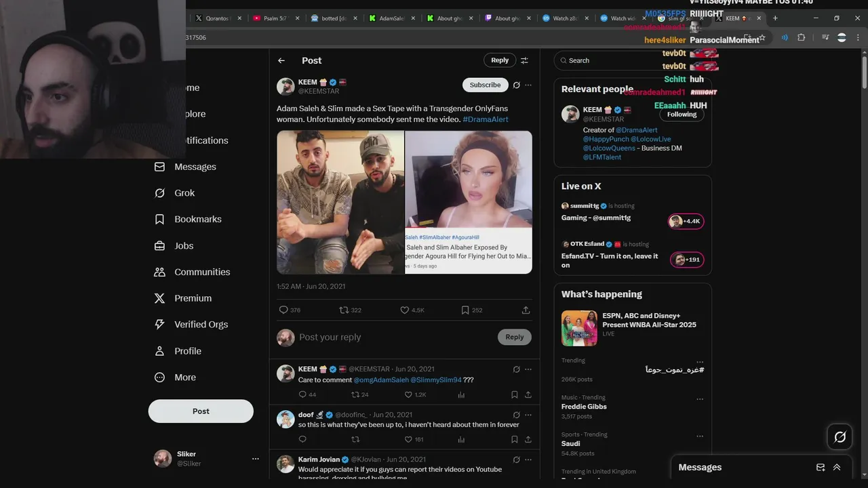The width and height of the screenshot is (868, 488).
Task: Open options for Freddie Gibbs trend
Action: [x=700, y=399]
